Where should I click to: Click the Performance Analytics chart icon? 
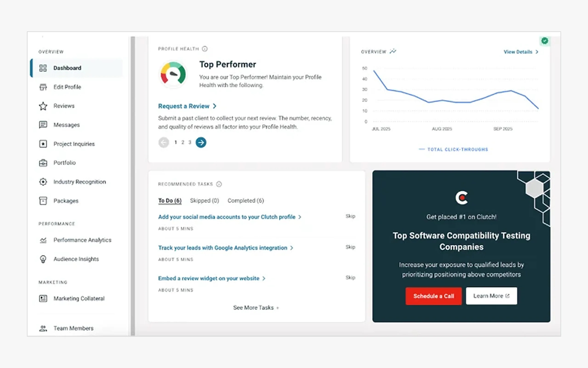(43, 240)
